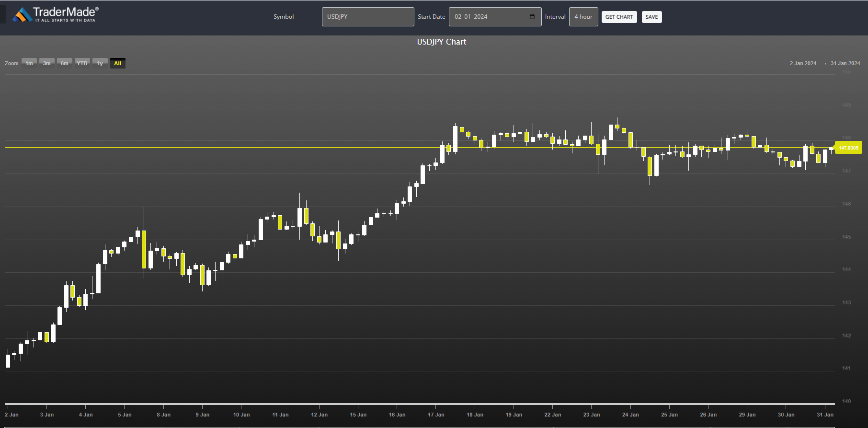Click the 10 Jan x-axis label
The height and width of the screenshot is (428, 868).
coord(241,415)
